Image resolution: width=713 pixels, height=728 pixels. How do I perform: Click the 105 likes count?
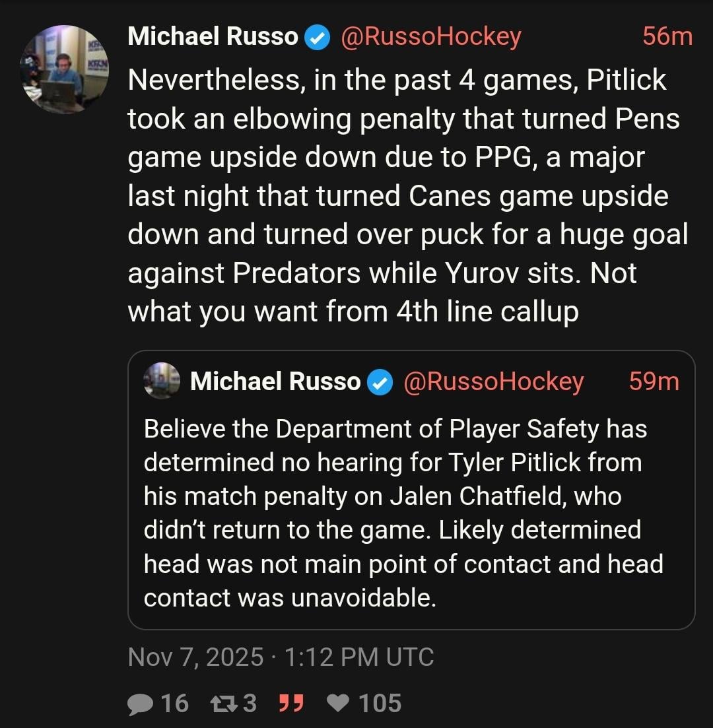[380, 703]
